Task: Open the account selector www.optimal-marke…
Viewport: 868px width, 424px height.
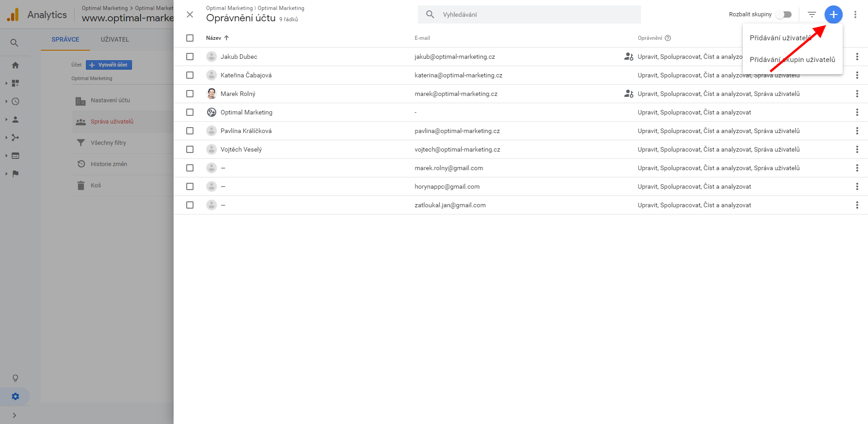Action: pos(127,18)
